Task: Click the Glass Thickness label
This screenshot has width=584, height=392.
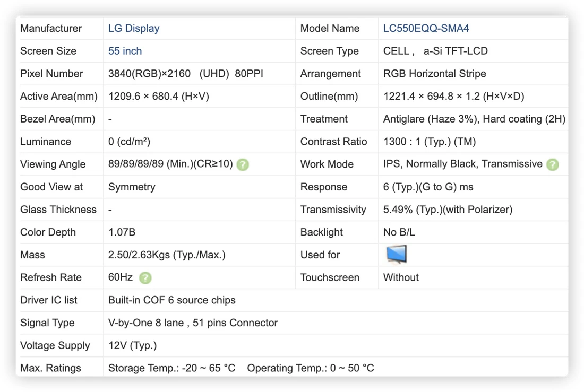Action: click(x=58, y=210)
